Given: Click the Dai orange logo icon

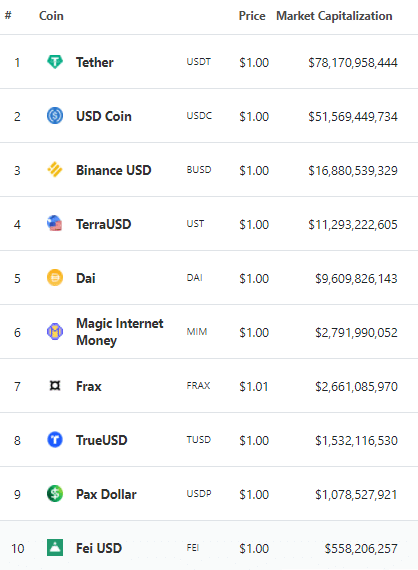Looking at the screenshot, I should [x=55, y=278].
